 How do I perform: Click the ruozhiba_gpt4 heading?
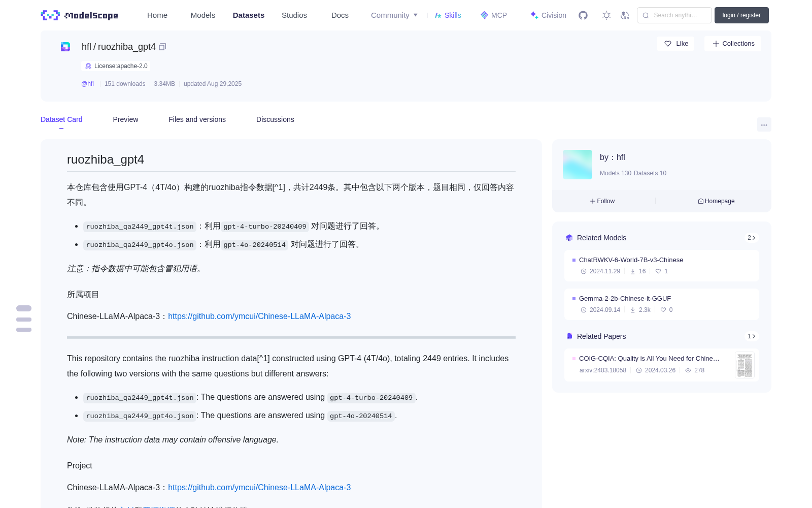pos(106,160)
